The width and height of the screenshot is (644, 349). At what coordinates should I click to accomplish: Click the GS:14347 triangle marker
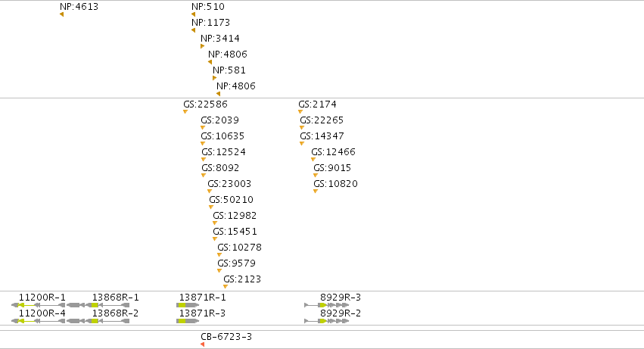tap(302, 144)
